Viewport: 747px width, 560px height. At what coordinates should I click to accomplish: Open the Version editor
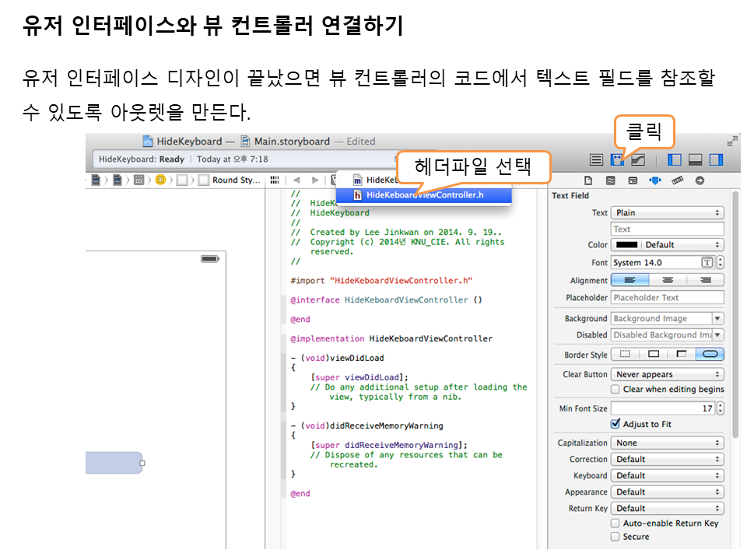pyautogui.click(x=638, y=160)
